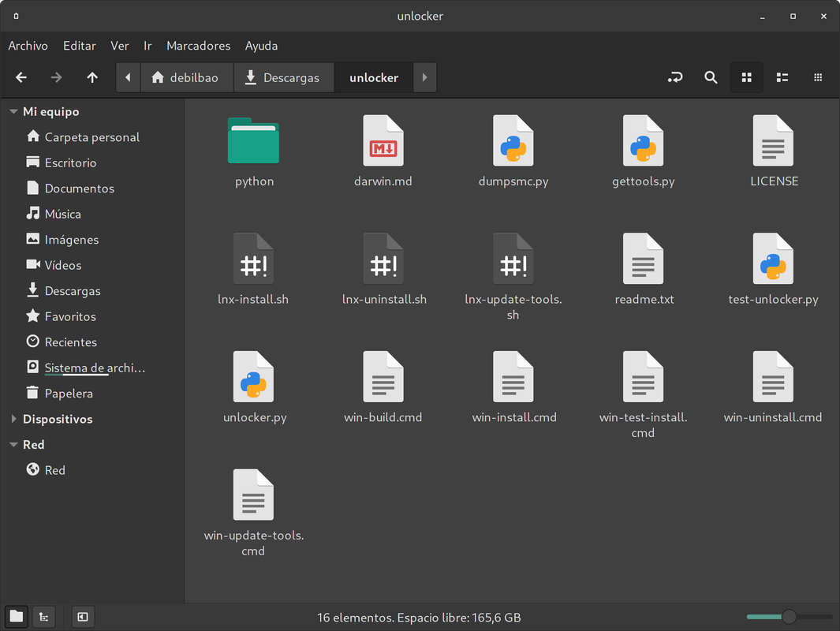Select the win-uninstall.cmd file
840x631 pixels.
point(773,377)
